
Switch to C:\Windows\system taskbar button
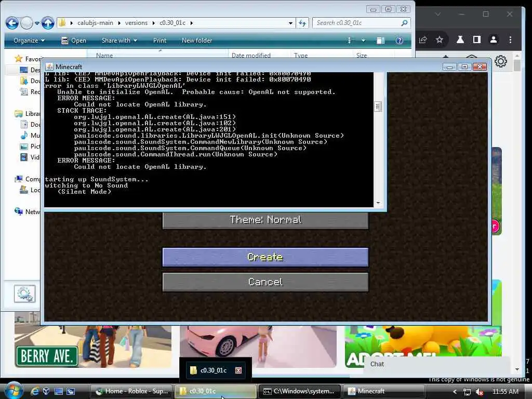click(x=301, y=391)
